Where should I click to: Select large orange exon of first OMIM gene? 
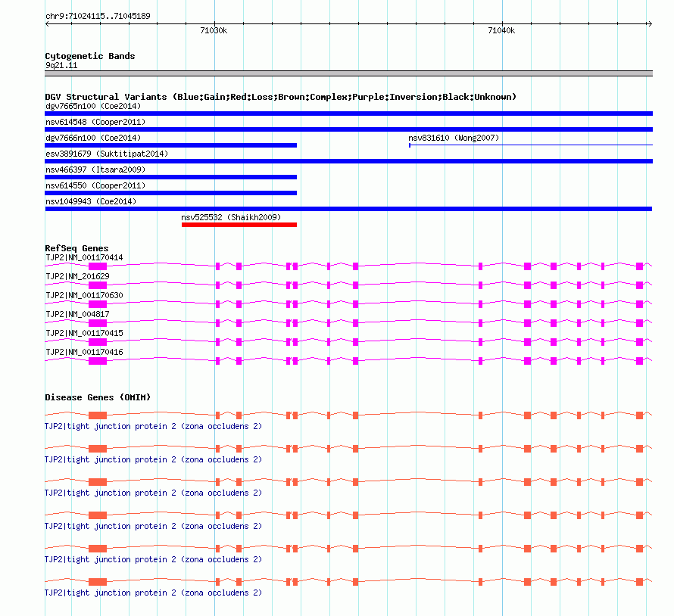(x=98, y=415)
